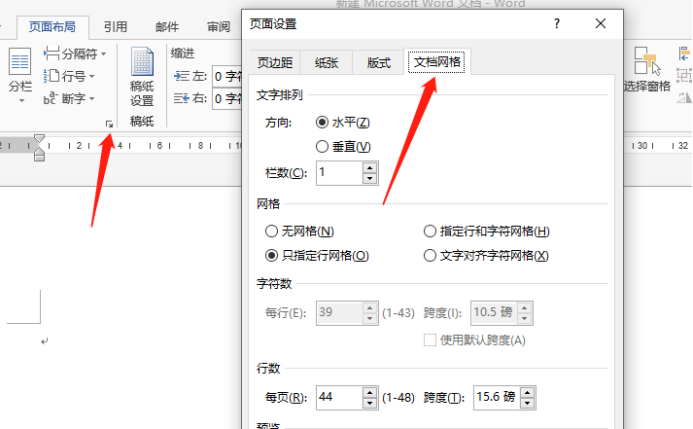Increase 栏数 with up arrow
Image resolution: width=693 pixels, height=429 pixels.
click(x=370, y=167)
